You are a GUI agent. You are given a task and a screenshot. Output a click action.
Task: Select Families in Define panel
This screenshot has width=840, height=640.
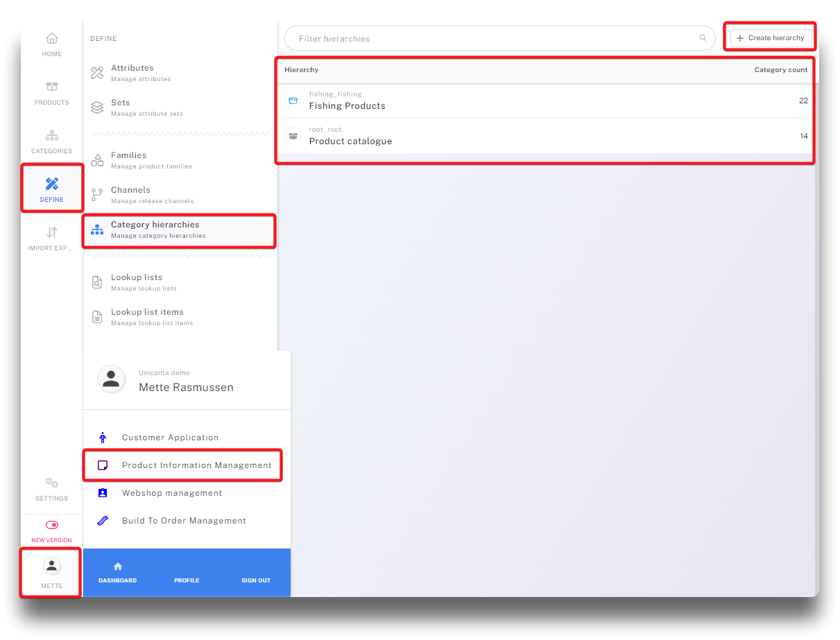click(x=128, y=160)
